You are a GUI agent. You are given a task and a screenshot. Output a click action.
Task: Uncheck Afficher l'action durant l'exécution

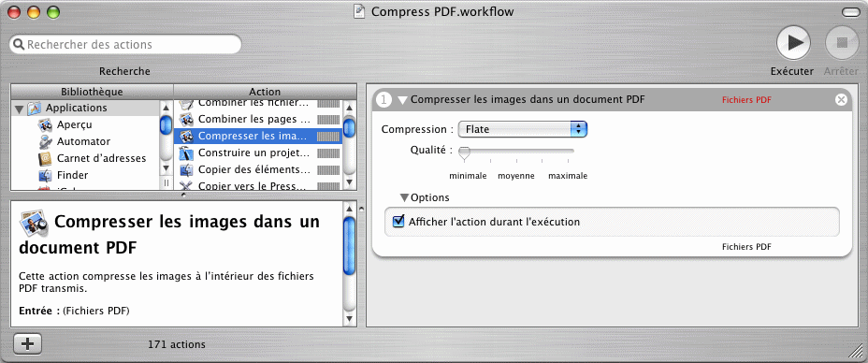(x=398, y=222)
